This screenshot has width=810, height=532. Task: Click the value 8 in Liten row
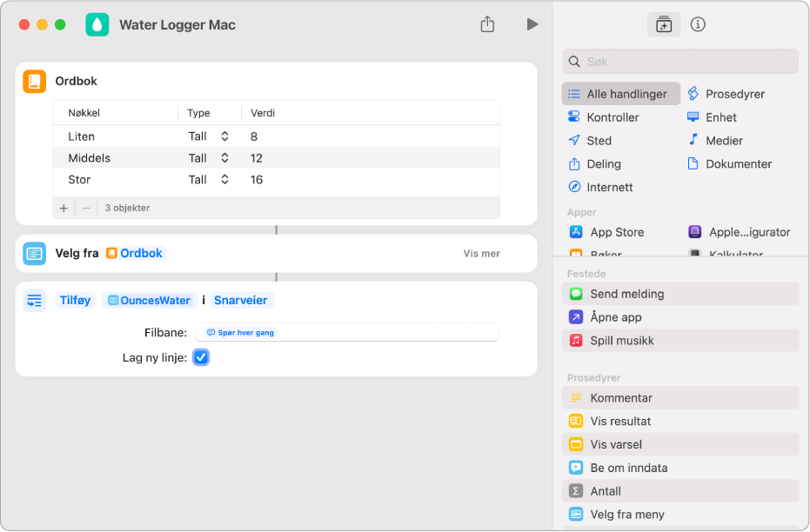pos(254,136)
